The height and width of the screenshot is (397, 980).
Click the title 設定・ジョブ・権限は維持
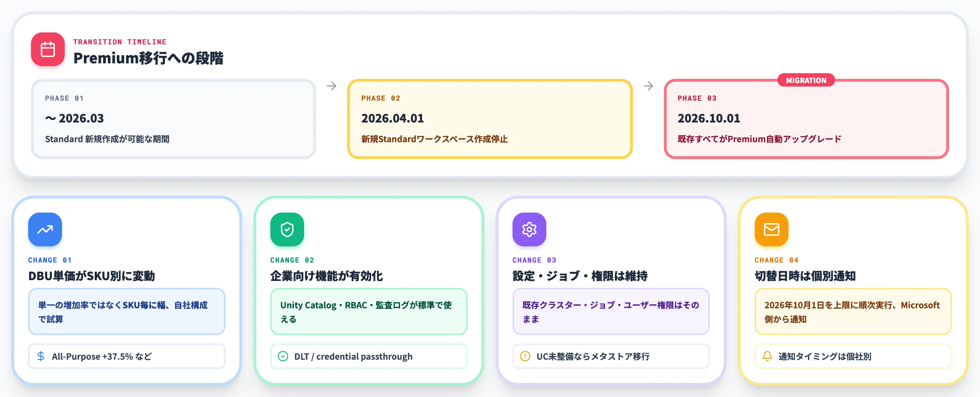[580, 276]
